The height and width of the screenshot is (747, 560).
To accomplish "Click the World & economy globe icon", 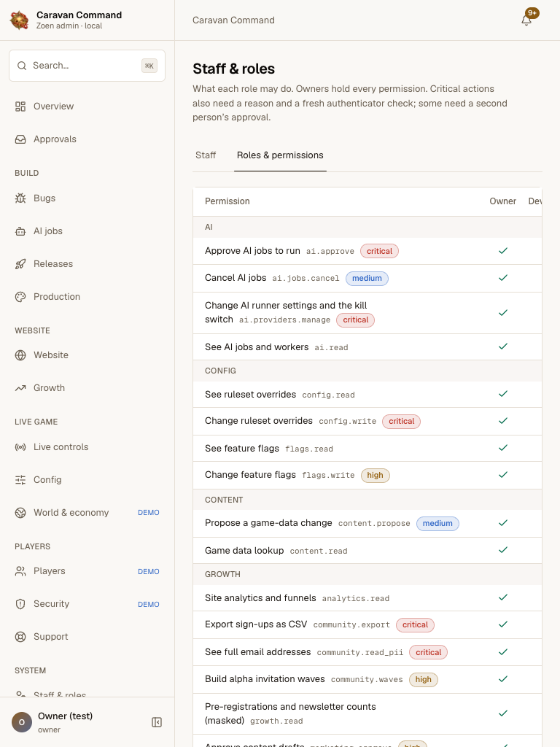I will click(x=20, y=513).
